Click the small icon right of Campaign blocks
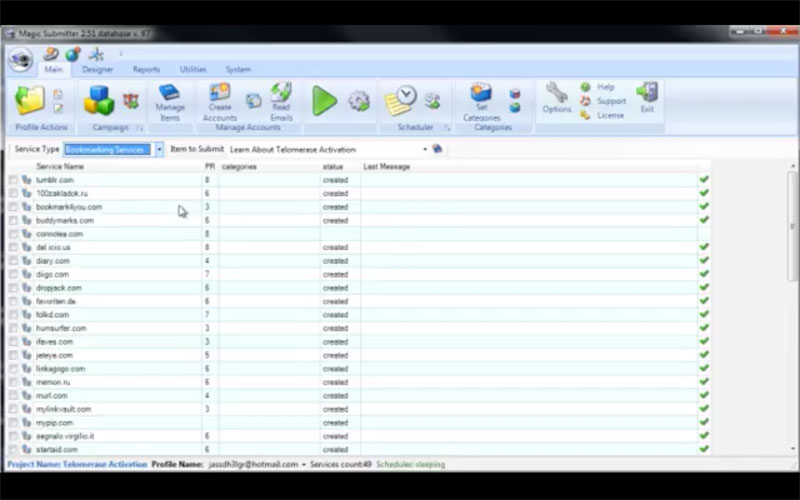Image resolution: width=800 pixels, height=500 pixels. coord(131,101)
